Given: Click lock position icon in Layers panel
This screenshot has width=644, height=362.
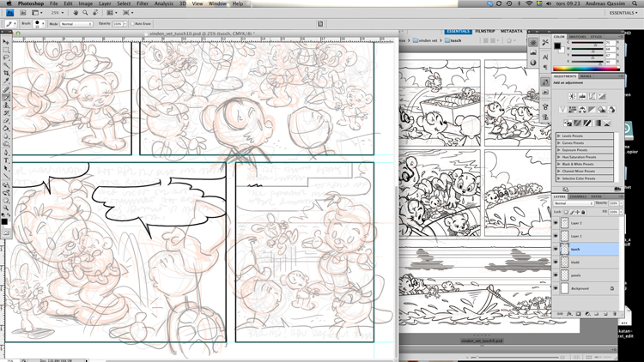Looking at the screenshot, I should (578, 212).
